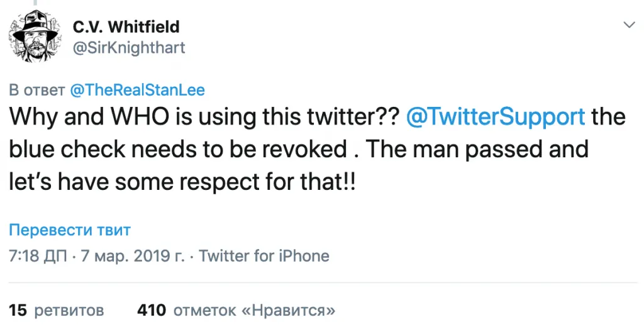The image size is (644, 332).
Task: Open the "Twitter for iPhone" source link
Action: pos(264,256)
